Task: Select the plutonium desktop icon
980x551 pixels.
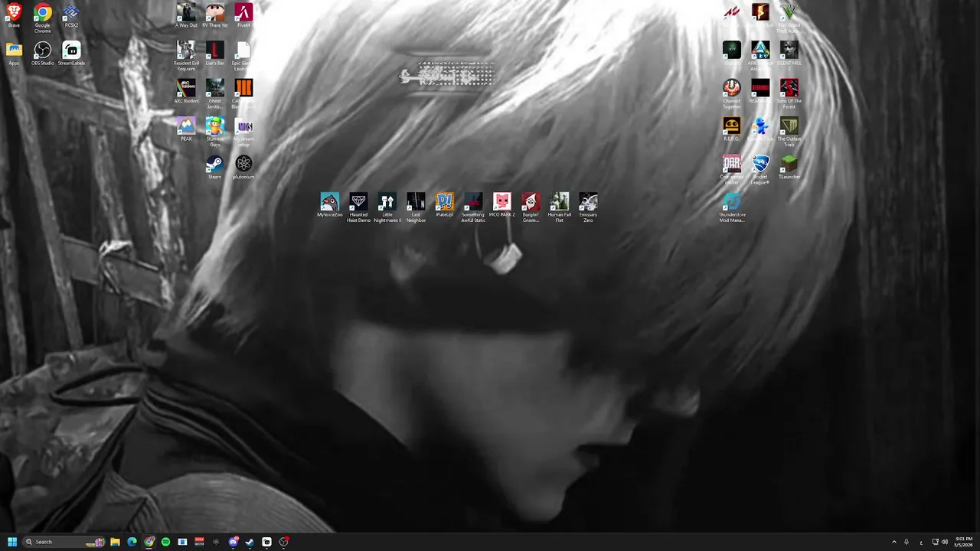Action: coord(243,168)
